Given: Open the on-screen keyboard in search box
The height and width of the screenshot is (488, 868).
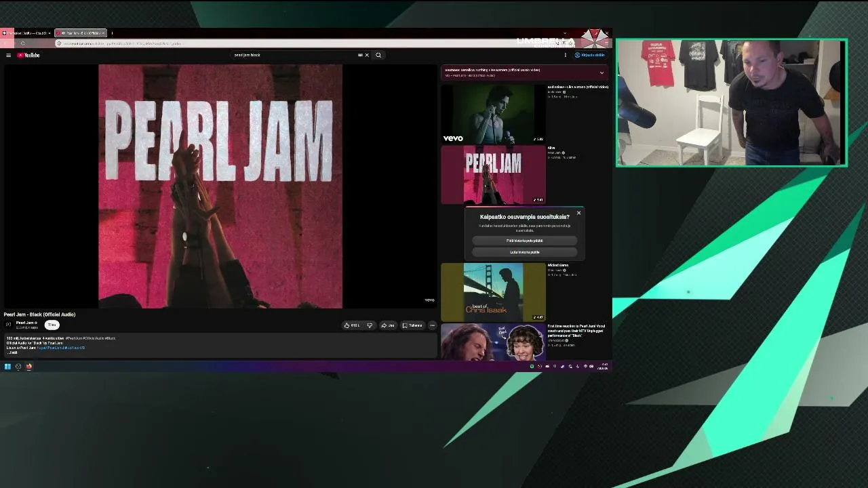Looking at the screenshot, I should click(360, 56).
